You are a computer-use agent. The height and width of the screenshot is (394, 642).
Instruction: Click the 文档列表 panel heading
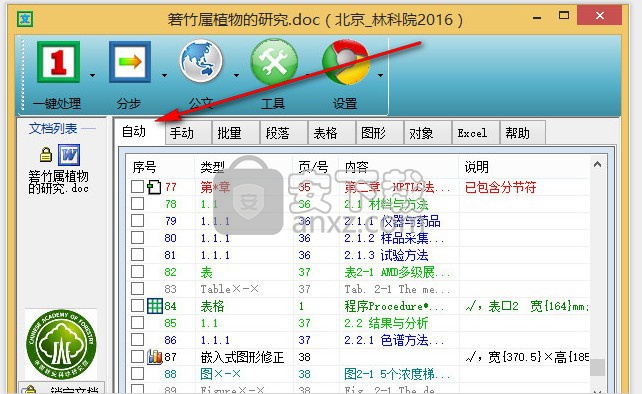pos(53,129)
